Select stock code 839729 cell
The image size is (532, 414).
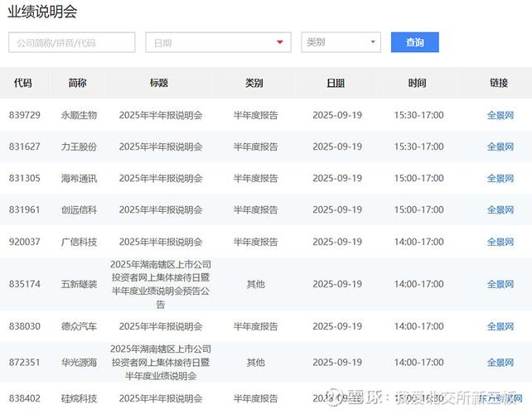tap(25, 115)
